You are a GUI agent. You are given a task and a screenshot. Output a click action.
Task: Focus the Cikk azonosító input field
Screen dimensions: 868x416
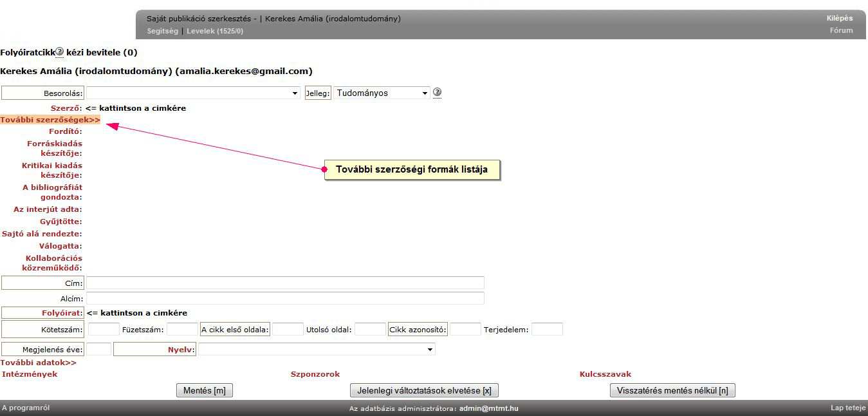(x=465, y=329)
